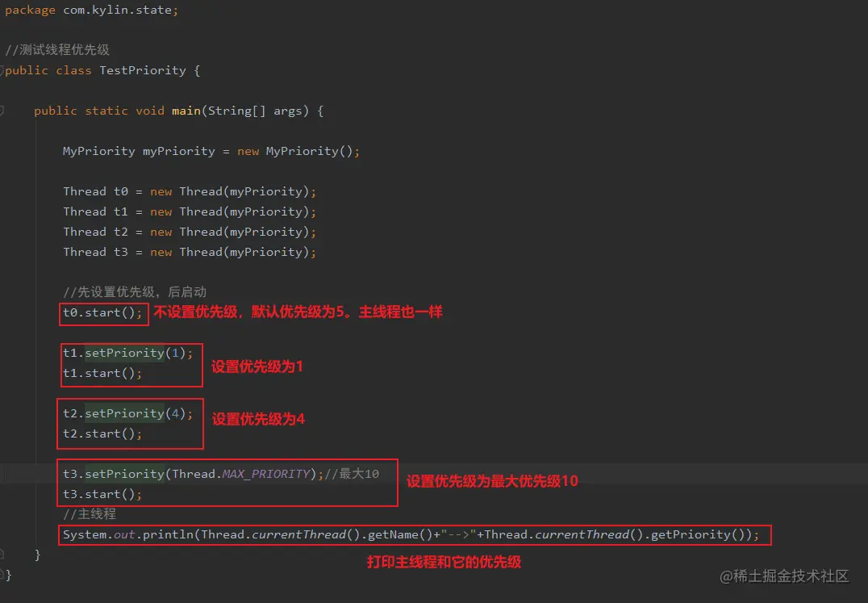868x603 pixels.
Task: Click the 't1.setPriority(1);' statement
Action: click(128, 353)
